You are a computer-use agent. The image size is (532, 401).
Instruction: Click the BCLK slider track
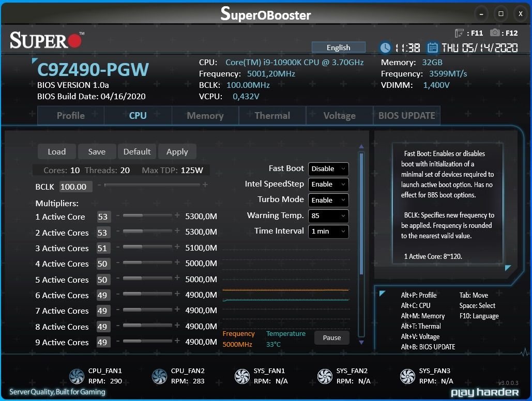point(153,185)
